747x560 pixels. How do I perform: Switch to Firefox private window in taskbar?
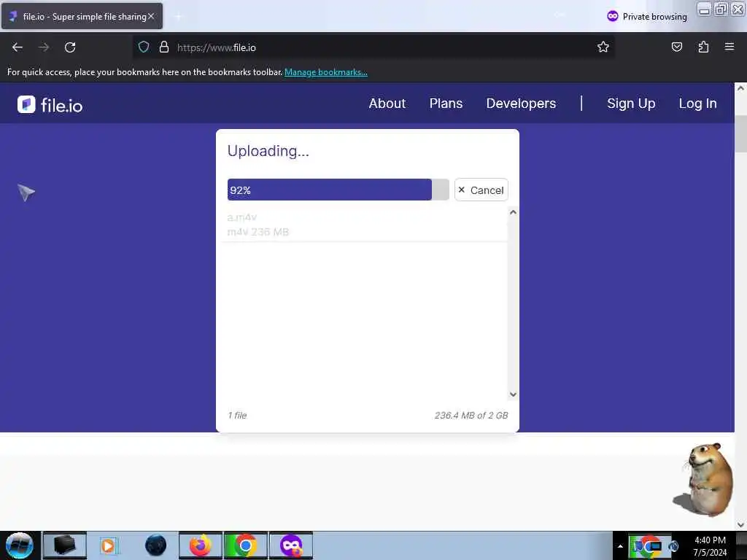click(291, 545)
